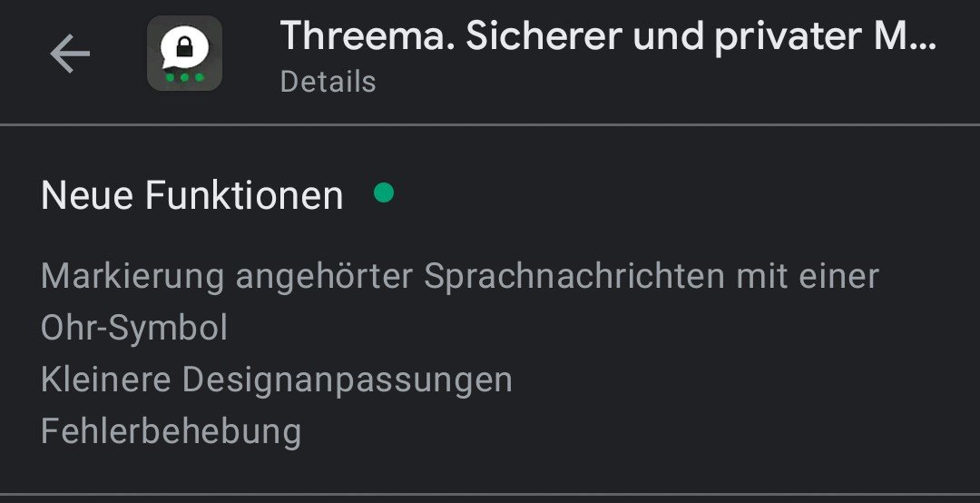Click the green dot beside Neue Funktionen
Image resolution: width=980 pixels, height=503 pixels.
click(384, 192)
